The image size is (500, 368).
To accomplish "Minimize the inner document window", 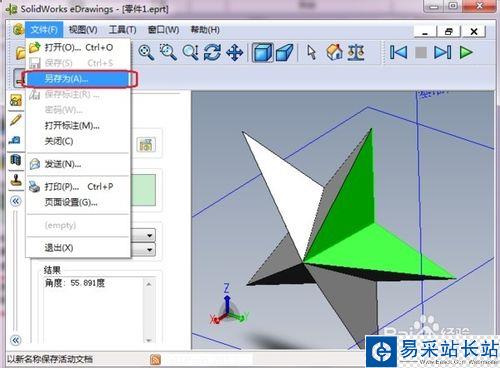I will [425, 32].
